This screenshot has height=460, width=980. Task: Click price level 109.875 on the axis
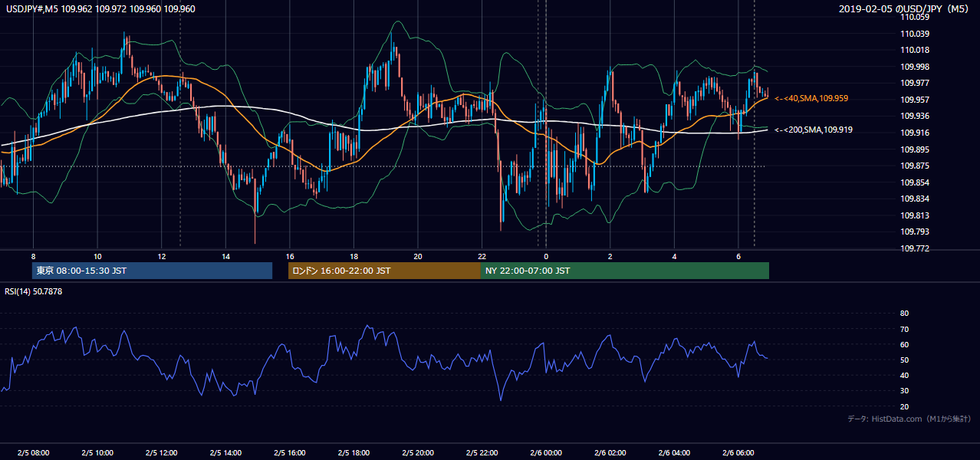click(915, 166)
